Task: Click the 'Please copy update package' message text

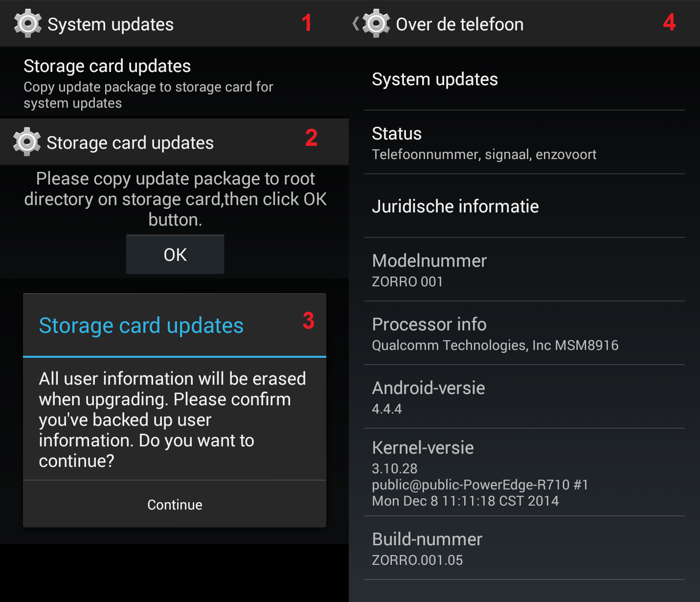Action: click(175, 199)
